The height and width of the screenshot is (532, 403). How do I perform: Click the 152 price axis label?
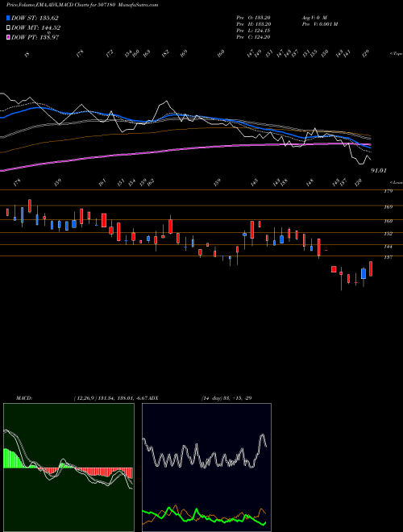388,234
